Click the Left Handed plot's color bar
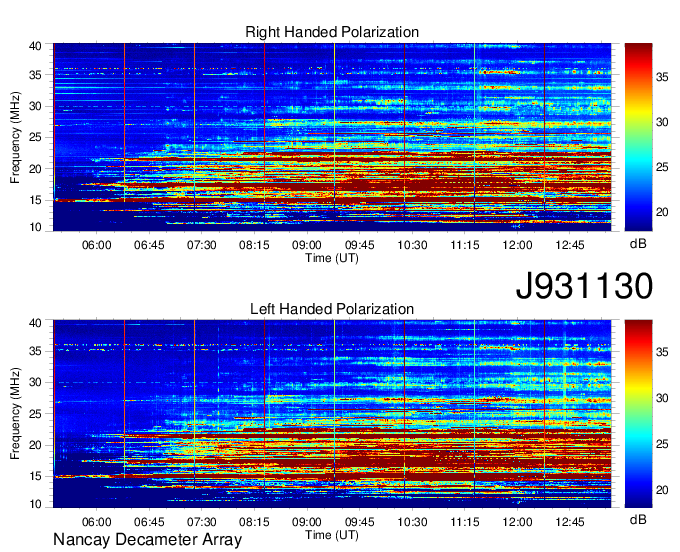680x552 pixels. click(x=638, y=414)
